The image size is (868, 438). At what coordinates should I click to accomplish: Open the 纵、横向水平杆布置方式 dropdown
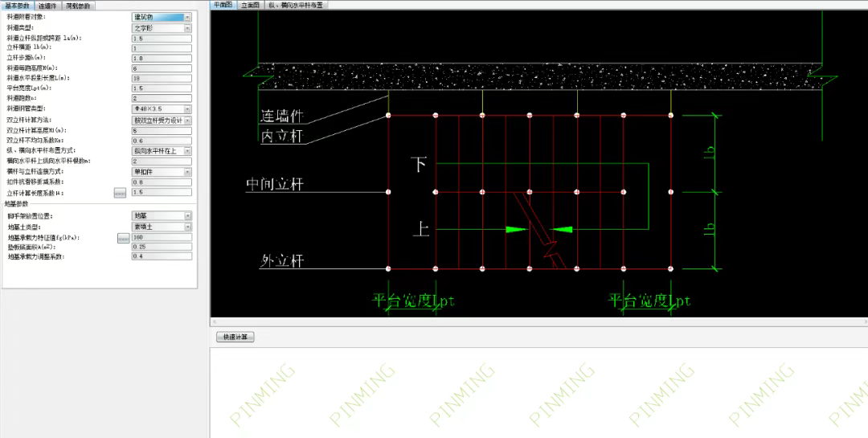point(162,150)
